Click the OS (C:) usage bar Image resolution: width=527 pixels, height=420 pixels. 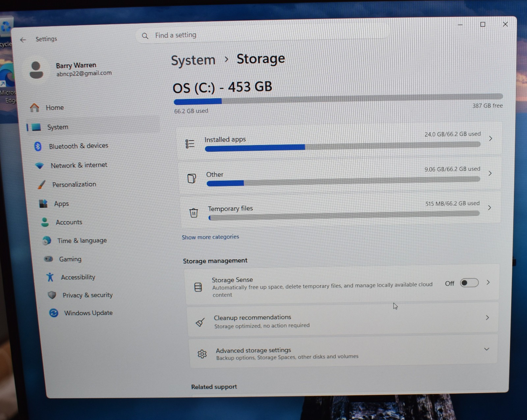tap(338, 99)
